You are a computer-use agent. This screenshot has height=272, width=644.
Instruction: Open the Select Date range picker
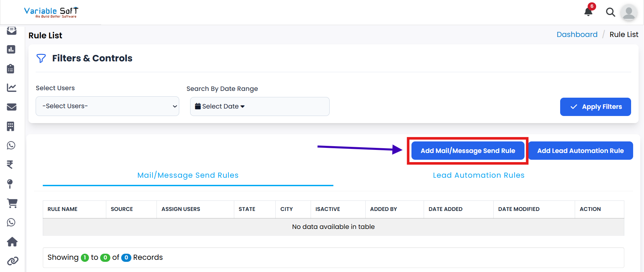point(260,106)
